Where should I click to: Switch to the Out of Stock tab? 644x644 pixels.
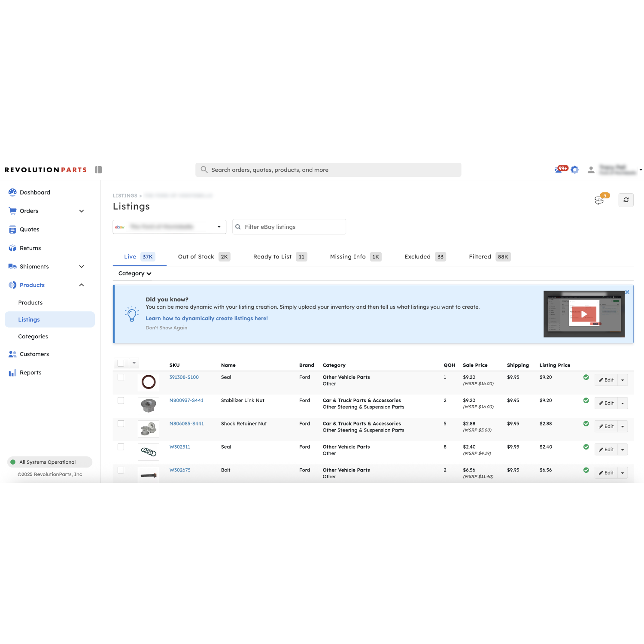click(204, 257)
